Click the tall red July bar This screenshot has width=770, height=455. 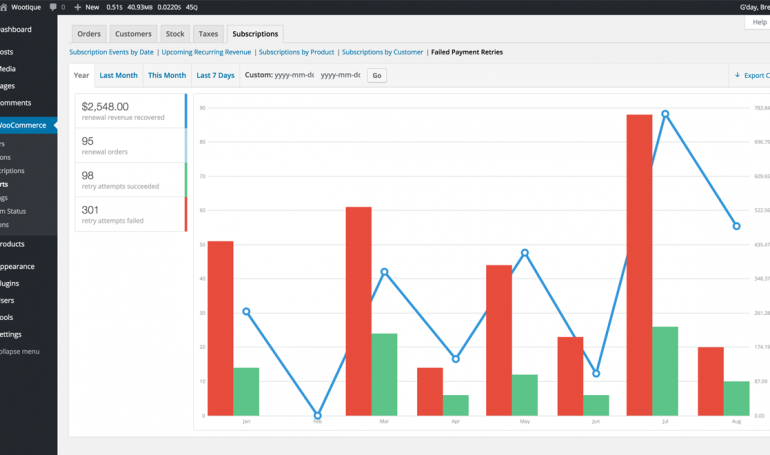click(x=639, y=264)
